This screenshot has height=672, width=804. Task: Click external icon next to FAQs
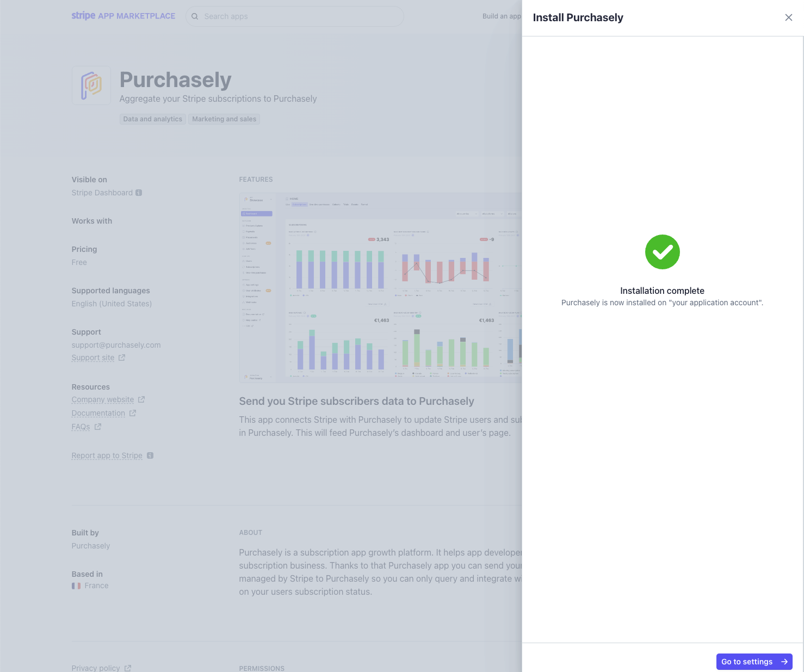[98, 427]
